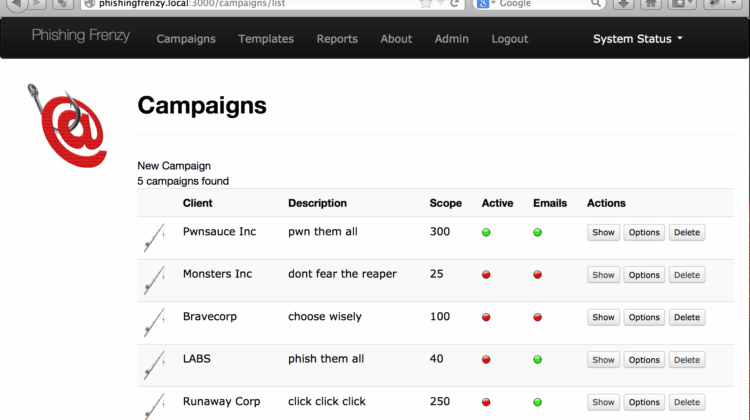Open Options for Monsters Inc
The height and width of the screenshot is (420, 750).
tap(644, 275)
